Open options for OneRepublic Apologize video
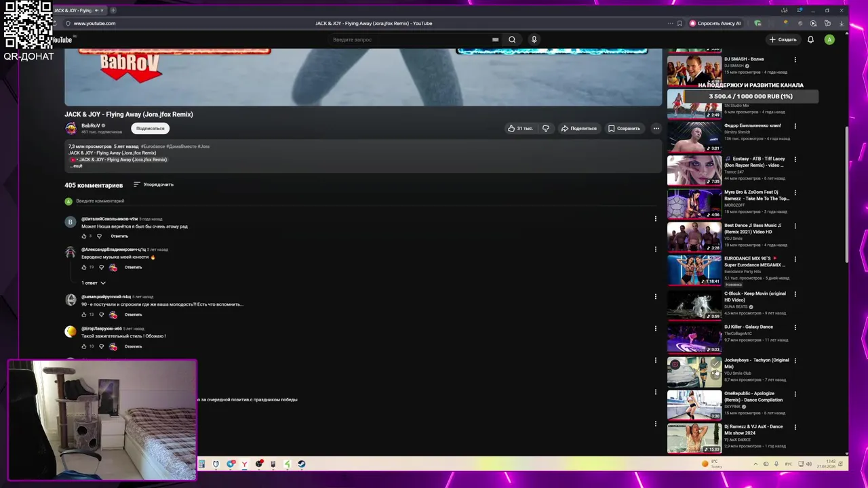 coord(795,394)
